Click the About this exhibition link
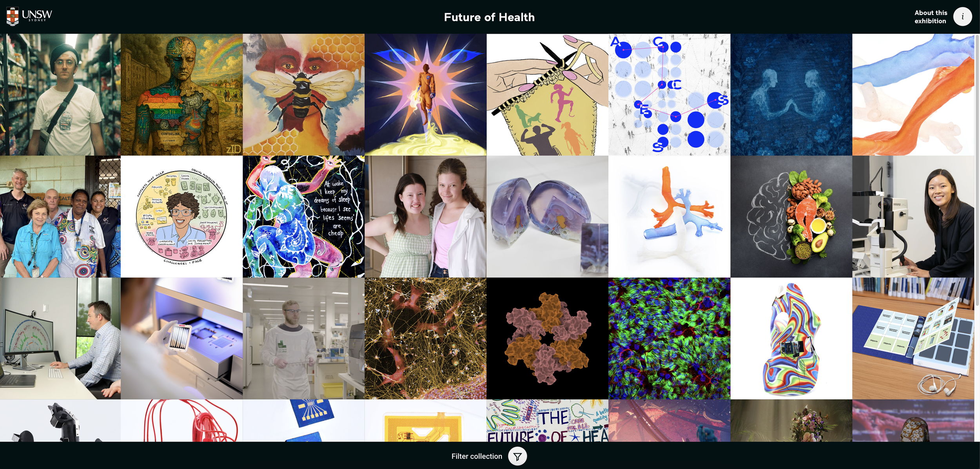 click(931, 17)
